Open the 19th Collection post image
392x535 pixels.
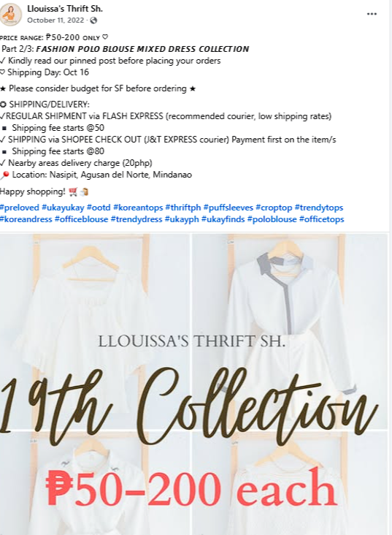pyautogui.click(x=194, y=384)
